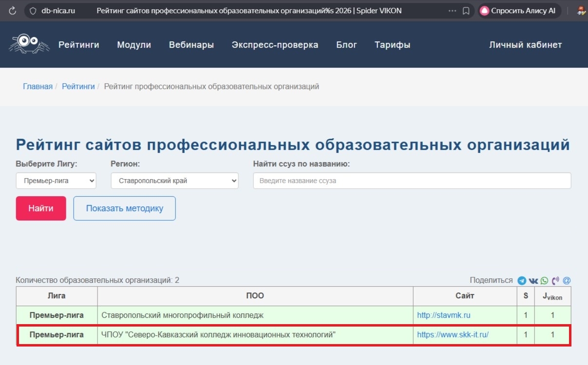
Task: Click the Главная breadcrumb link
Action: coord(38,87)
